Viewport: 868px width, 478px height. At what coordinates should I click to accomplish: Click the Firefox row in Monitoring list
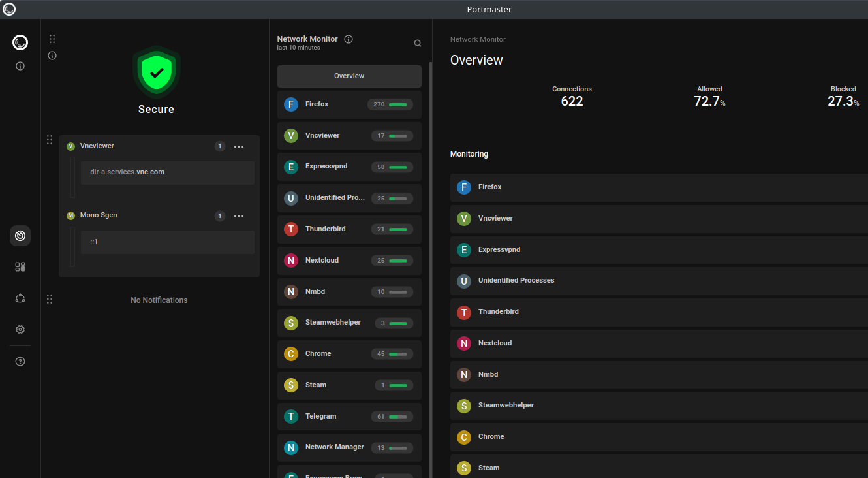659,187
